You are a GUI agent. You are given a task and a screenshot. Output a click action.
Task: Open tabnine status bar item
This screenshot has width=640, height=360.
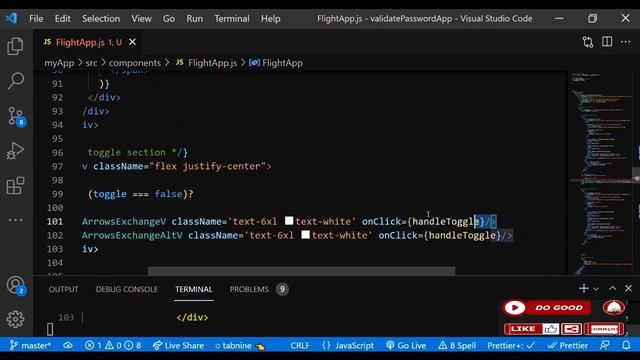pyautogui.click(x=240, y=346)
